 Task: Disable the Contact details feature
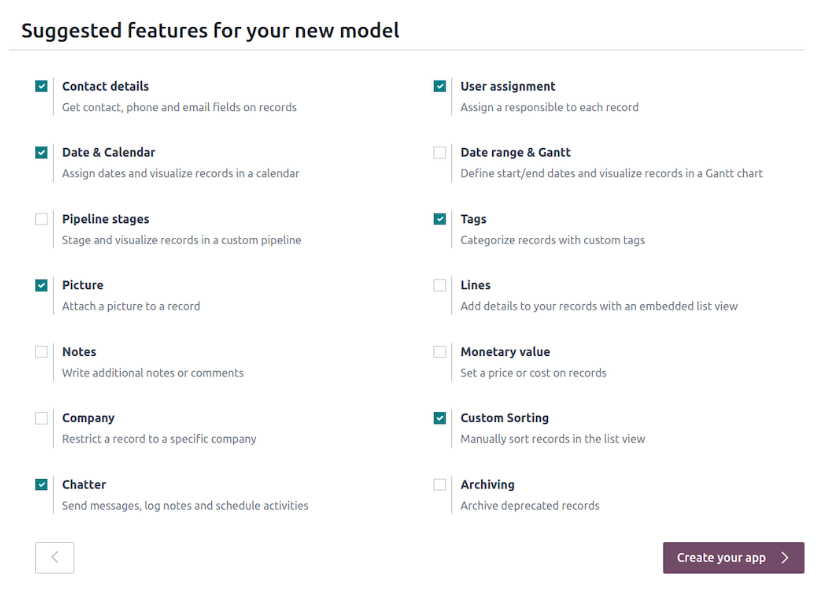click(x=41, y=85)
